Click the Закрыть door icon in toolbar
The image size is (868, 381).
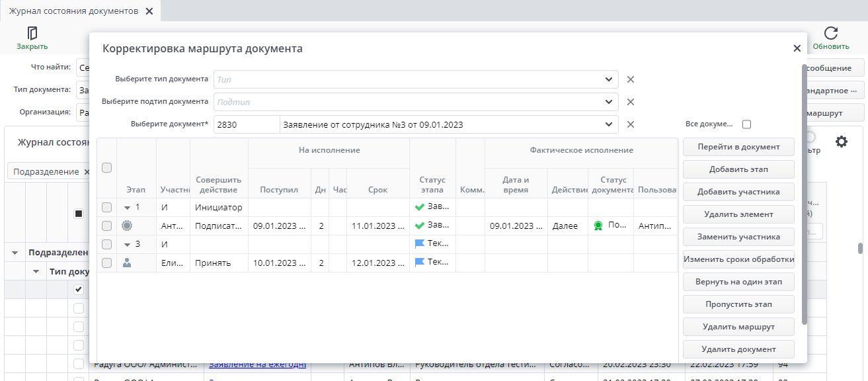tap(32, 34)
